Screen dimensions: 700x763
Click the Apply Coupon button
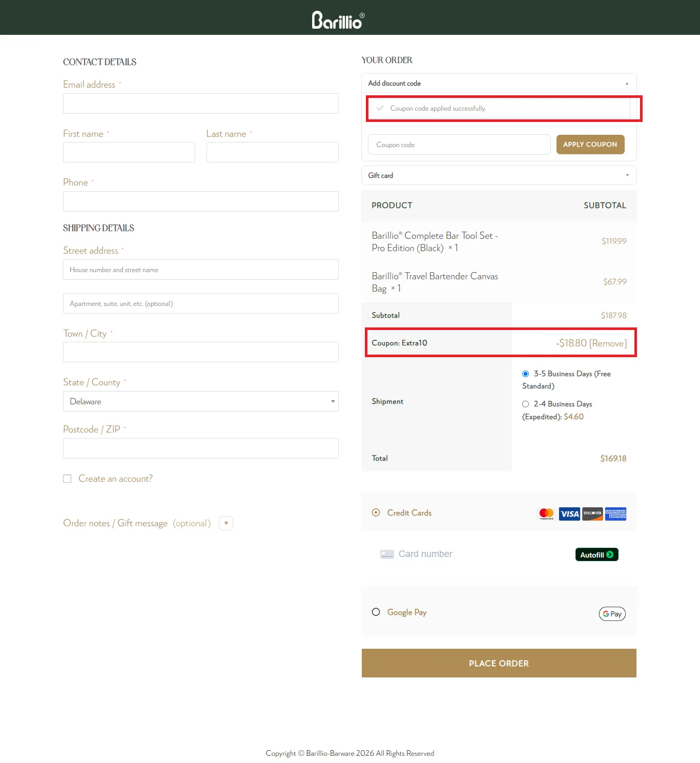[590, 145]
